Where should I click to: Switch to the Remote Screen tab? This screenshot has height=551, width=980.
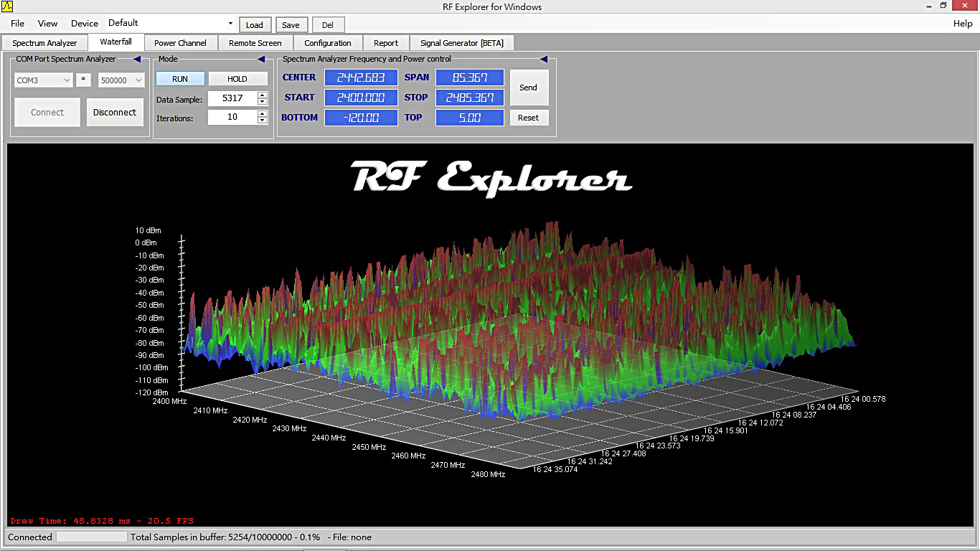[255, 43]
